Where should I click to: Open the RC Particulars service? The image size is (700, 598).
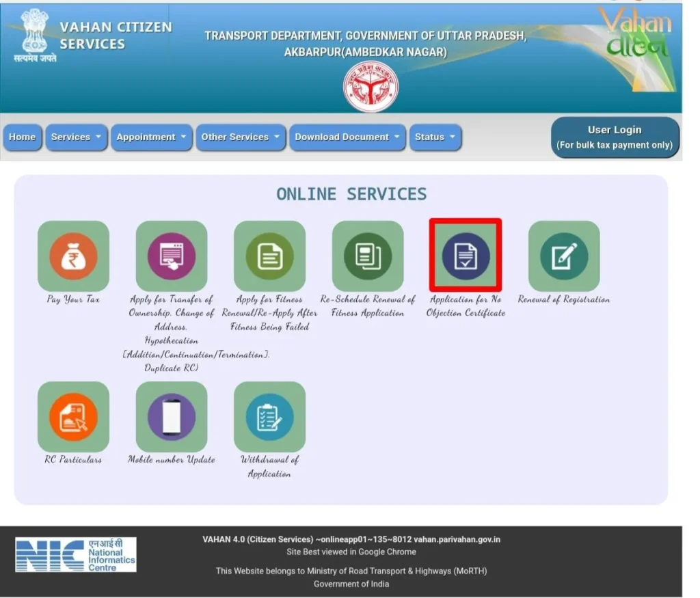pyautogui.click(x=73, y=417)
